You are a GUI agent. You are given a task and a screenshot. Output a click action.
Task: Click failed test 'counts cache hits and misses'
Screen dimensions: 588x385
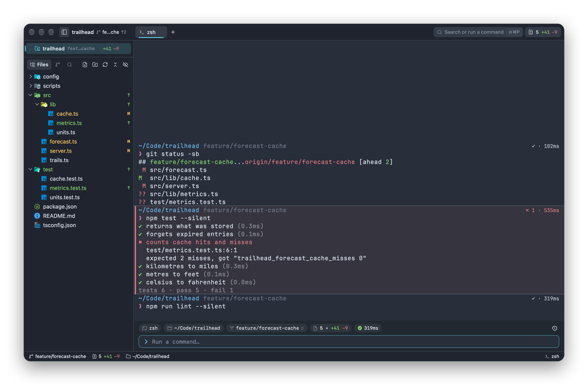pos(199,242)
